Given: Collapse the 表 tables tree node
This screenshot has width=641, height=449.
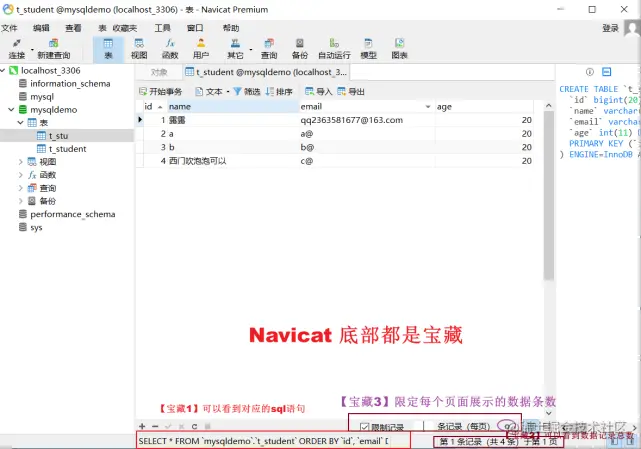Looking at the screenshot, I should click(x=20, y=123).
